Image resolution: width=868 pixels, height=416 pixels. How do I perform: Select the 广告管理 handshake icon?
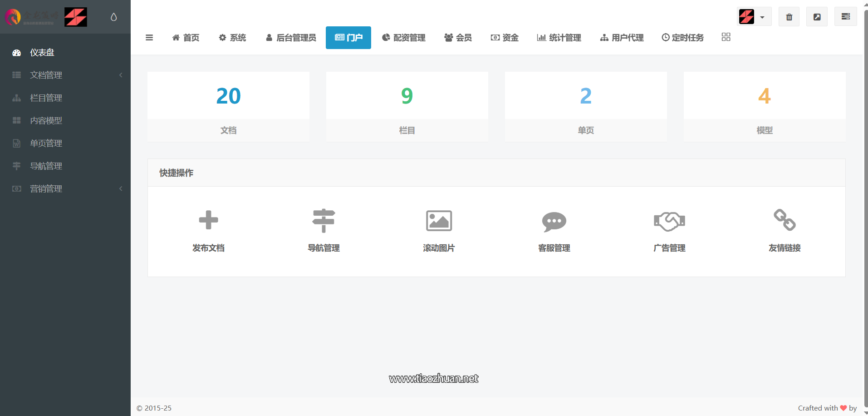[669, 221]
